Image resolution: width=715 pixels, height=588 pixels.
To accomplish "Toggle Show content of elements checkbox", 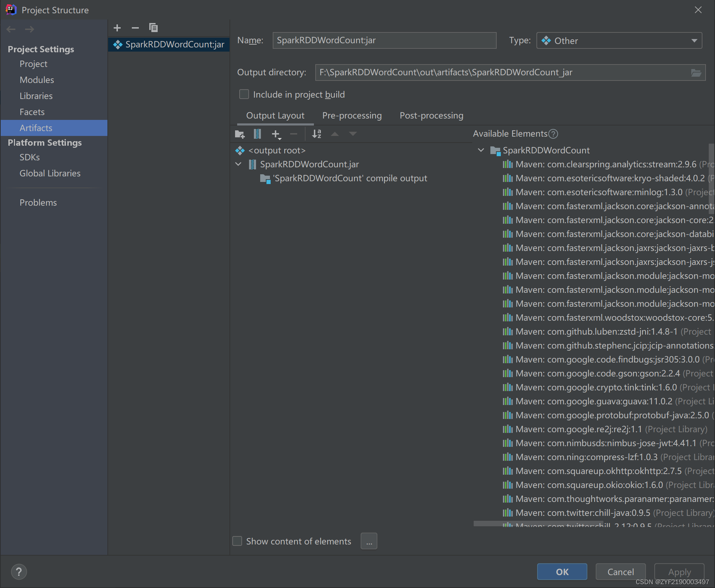I will [238, 541].
